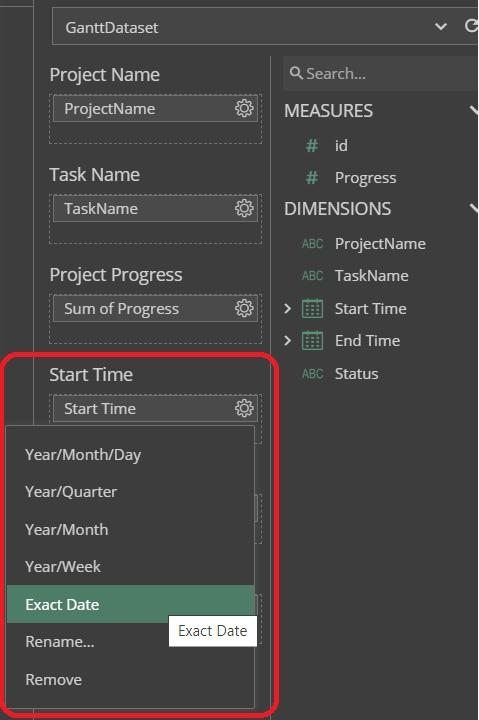Collapse the DIMENSIONS section
This screenshot has width=479, height=720.
474,208
